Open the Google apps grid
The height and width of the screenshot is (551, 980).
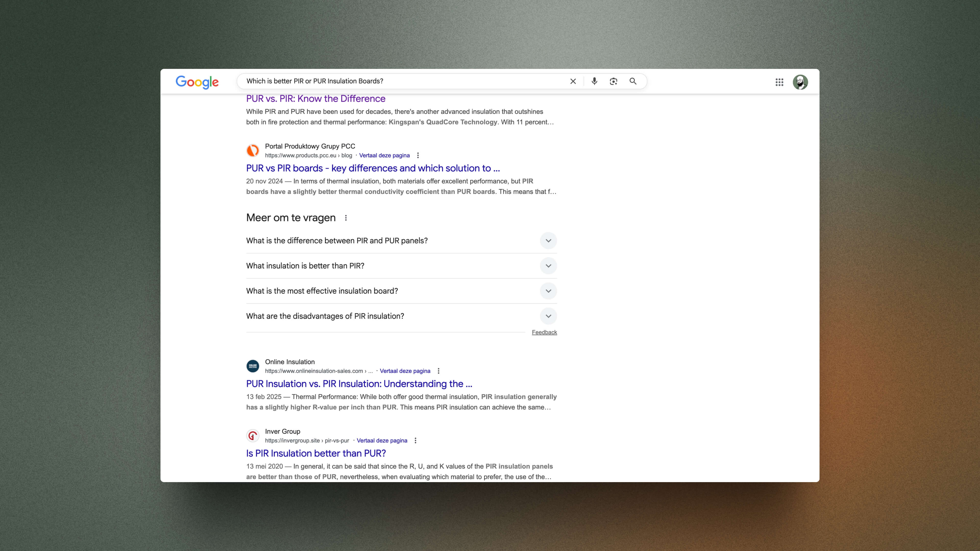779,82
